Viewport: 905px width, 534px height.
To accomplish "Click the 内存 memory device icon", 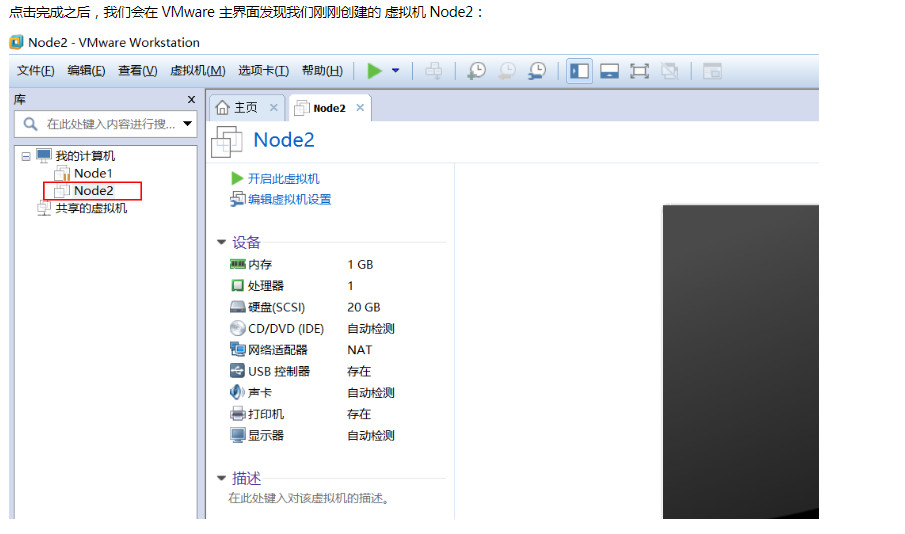I will (238, 264).
